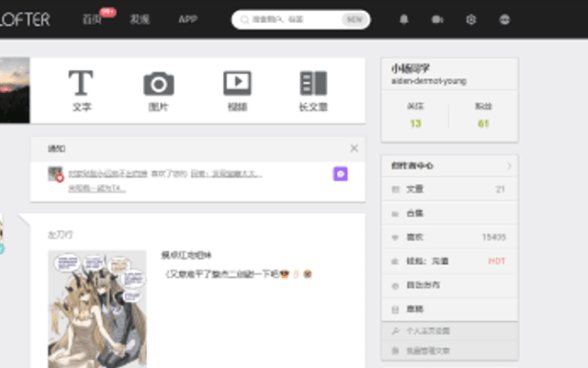588x368 pixels.
Task: Open the home tab in navigation bar
Action: click(x=92, y=19)
